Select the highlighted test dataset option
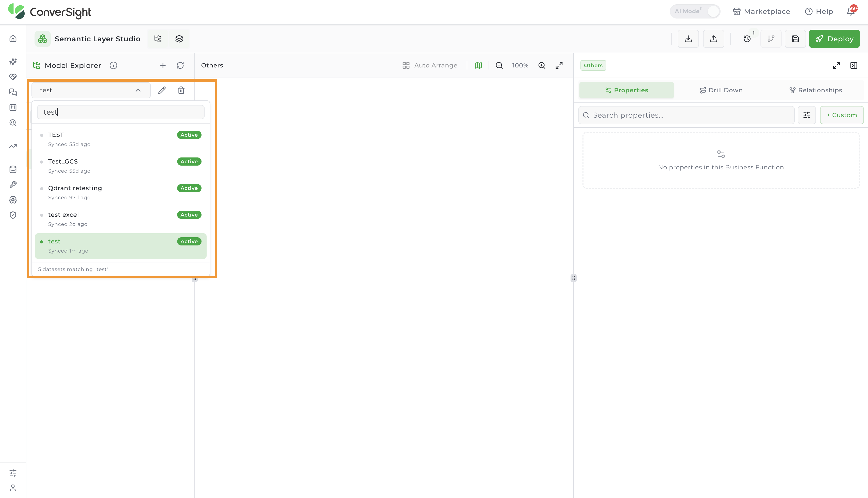This screenshot has width=868, height=498. click(121, 246)
